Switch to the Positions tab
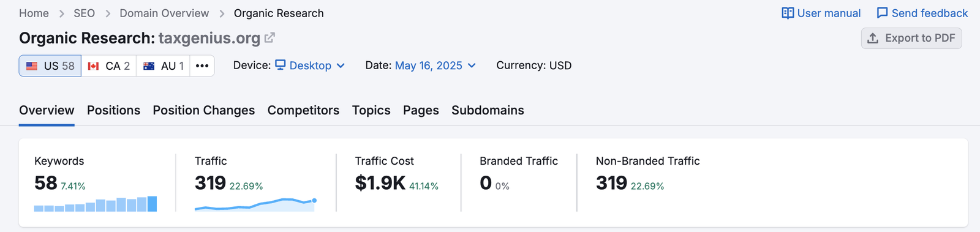The image size is (980, 232). pyautogui.click(x=113, y=110)
